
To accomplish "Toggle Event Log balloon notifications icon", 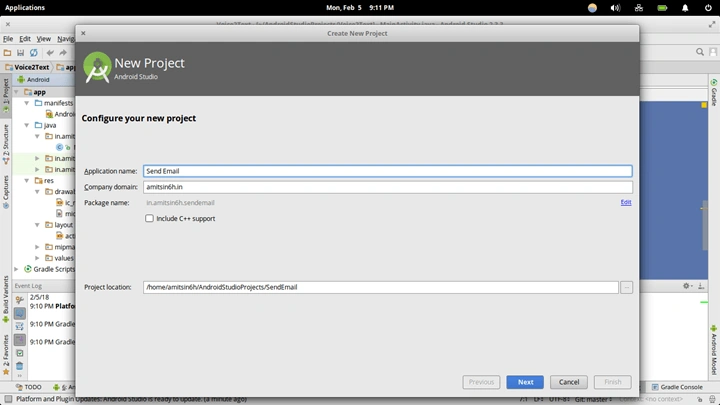I will [20, 314].
